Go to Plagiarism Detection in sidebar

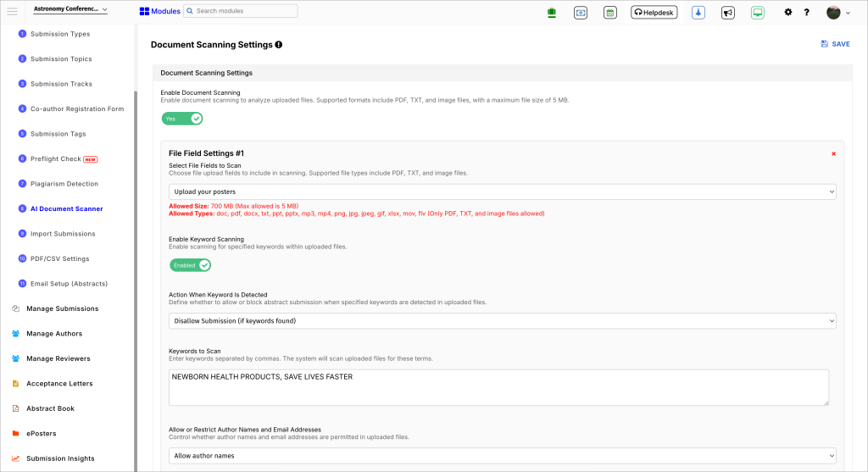coord(64,184)
